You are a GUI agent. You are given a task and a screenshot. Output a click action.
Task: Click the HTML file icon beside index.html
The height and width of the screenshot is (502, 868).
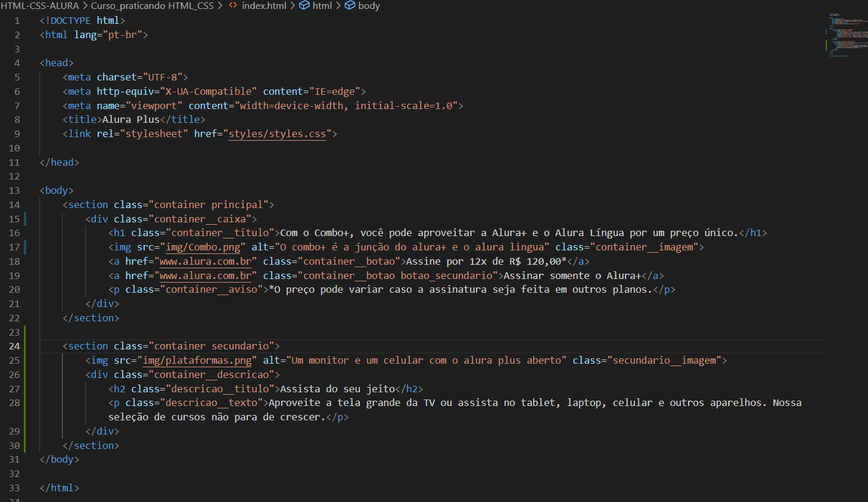click(233, 6)
